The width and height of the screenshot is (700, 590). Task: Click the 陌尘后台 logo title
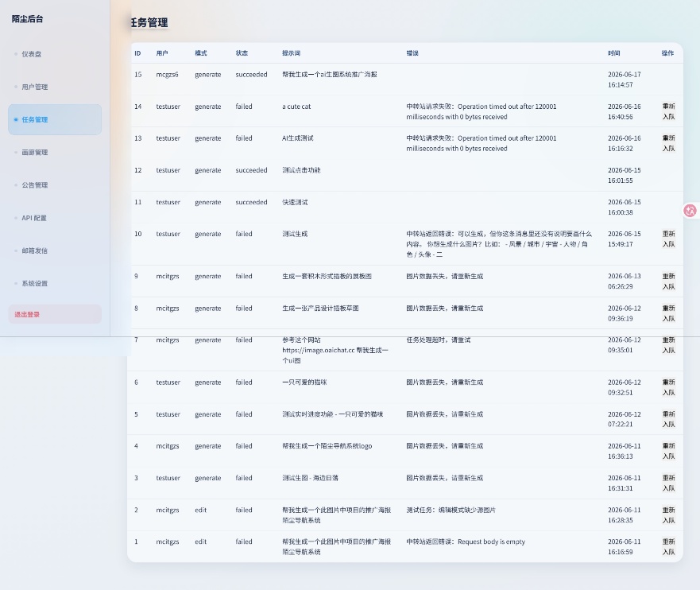(x=27, y=19)
